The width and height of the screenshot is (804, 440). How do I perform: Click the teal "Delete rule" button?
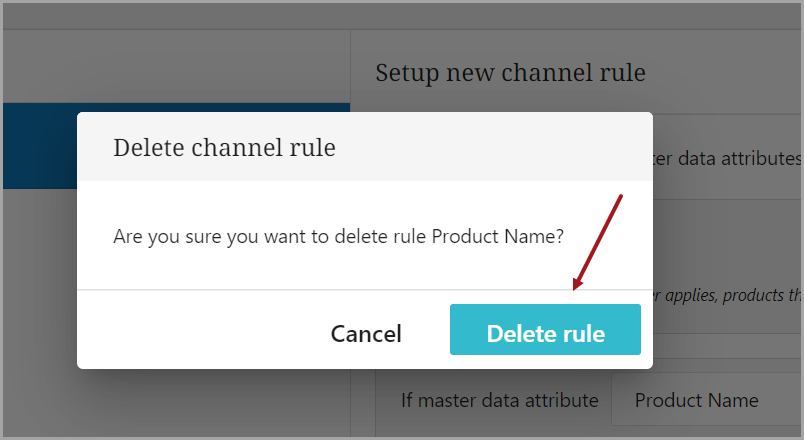(x=545, y=330)
